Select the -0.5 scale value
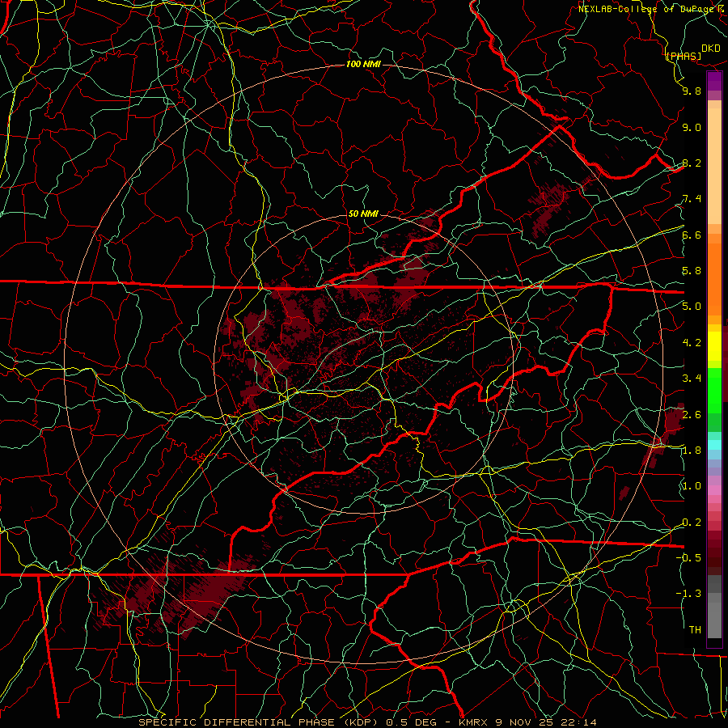 688,558
